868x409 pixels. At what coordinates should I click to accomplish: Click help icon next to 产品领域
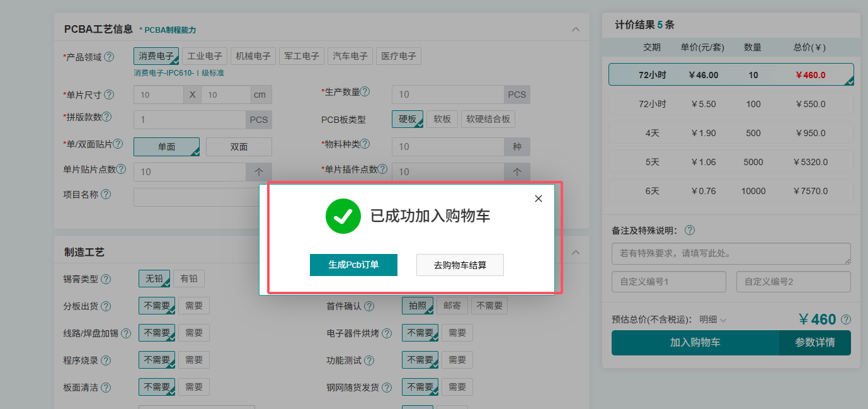tap(109, 57)
